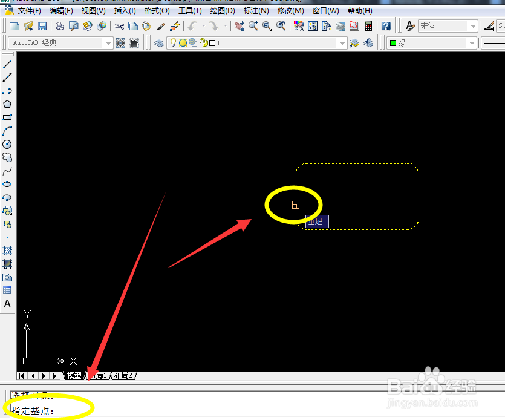
Task: Click the Undo arrow
Action: [x=192, y=26]
